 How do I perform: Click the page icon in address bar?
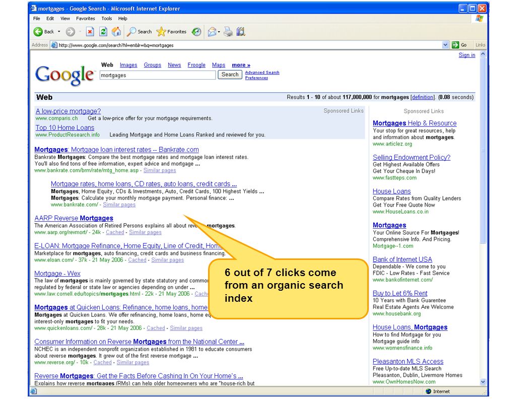pos(54,45)
